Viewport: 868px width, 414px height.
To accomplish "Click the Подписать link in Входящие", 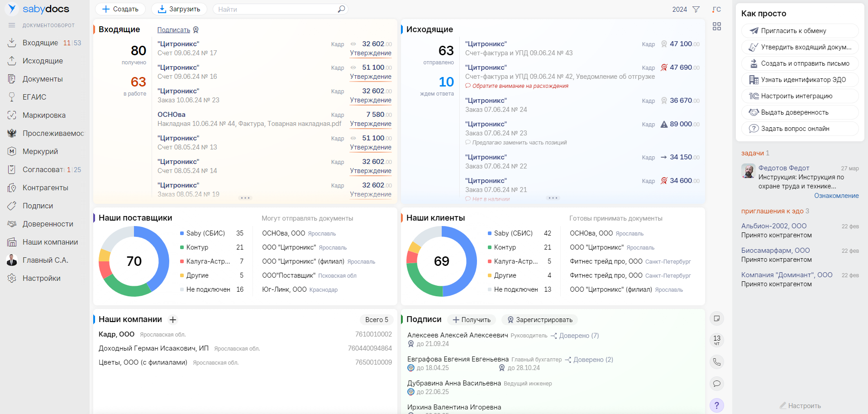I will pos(174,30).
